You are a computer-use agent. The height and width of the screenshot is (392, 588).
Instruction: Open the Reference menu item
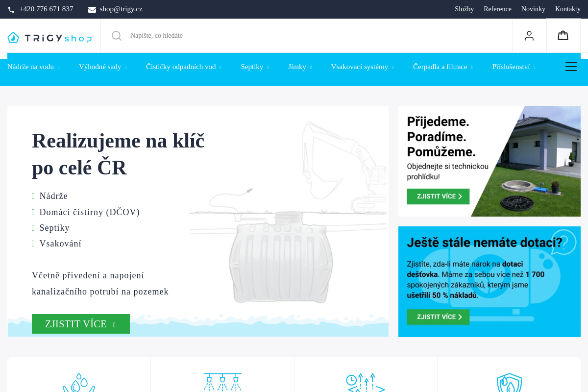tap(497, 9)
